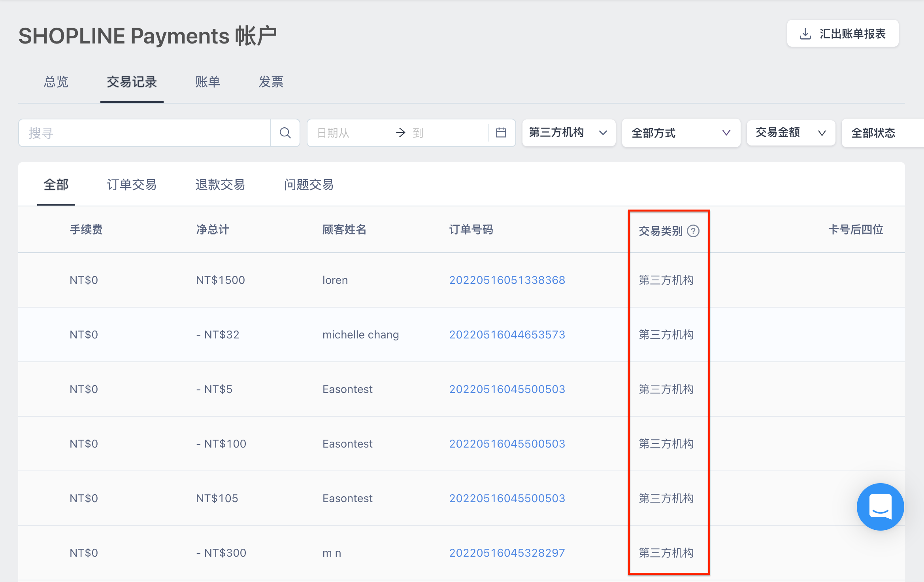Open order link 20220516045328297

click(507, 553)
